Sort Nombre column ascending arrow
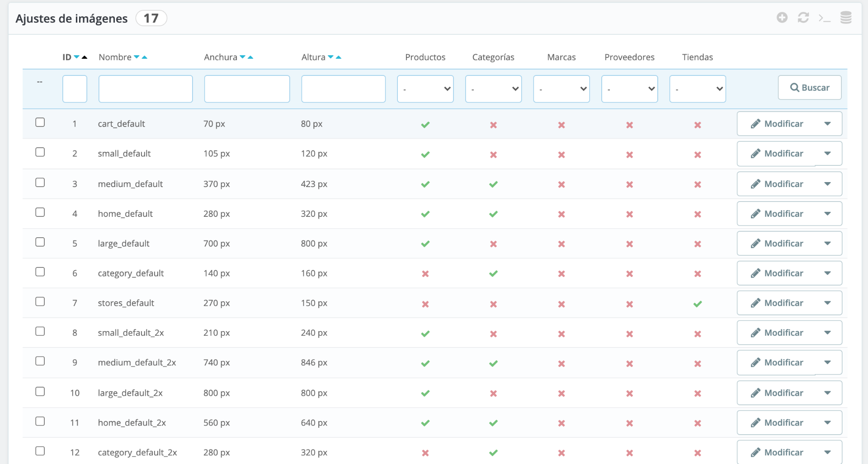Image resolution: width=868 pixels, height=464 pixels. click(145, 57)
